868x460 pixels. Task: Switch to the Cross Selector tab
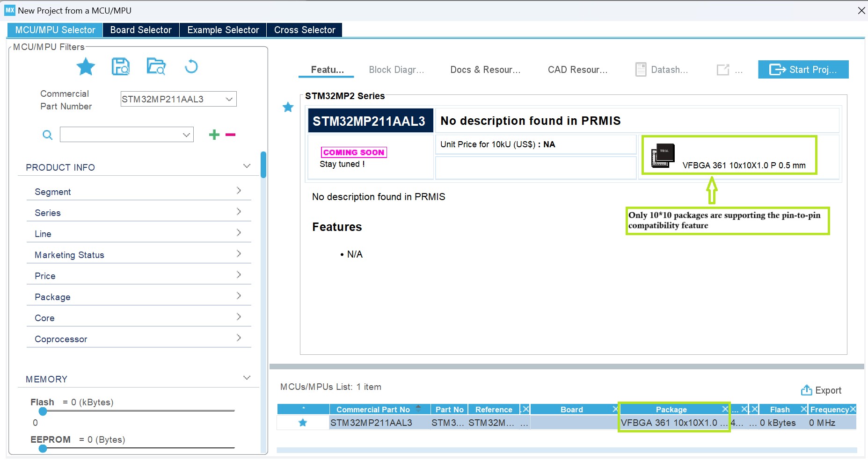tap(305, 30)
